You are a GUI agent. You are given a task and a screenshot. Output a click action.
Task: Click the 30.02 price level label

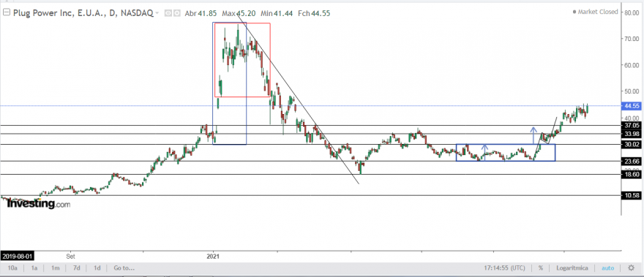[x=632, y=145]
